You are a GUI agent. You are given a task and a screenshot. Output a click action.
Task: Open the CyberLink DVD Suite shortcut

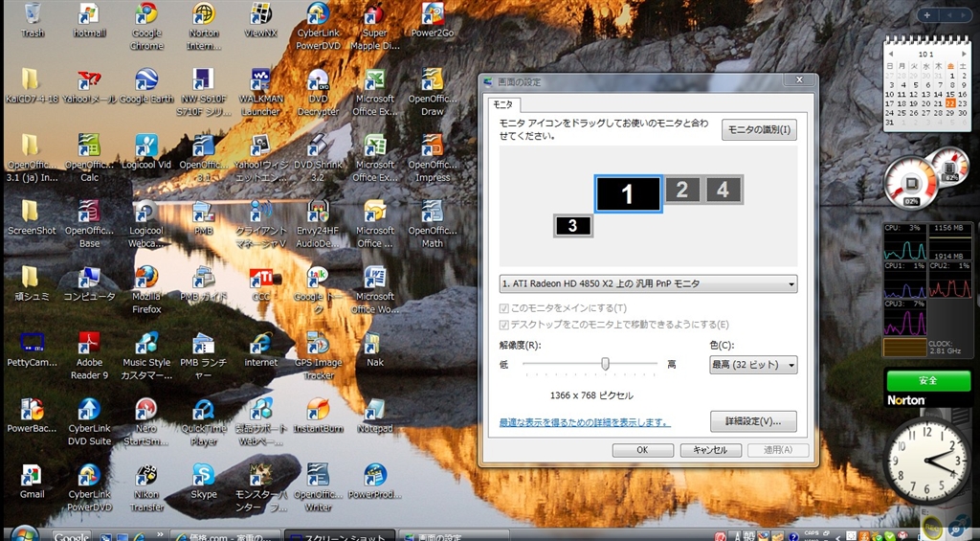click(x=89, y=421)
